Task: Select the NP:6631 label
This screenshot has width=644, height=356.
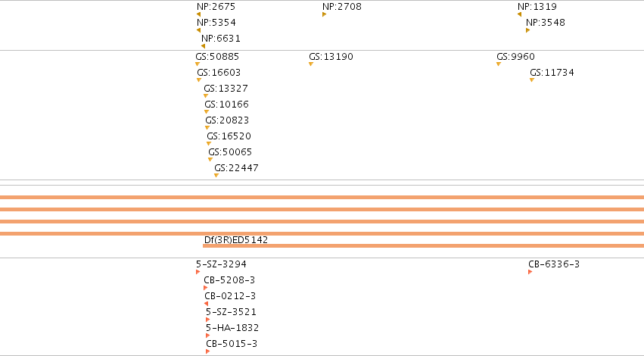Action: (x=221, y=39)
